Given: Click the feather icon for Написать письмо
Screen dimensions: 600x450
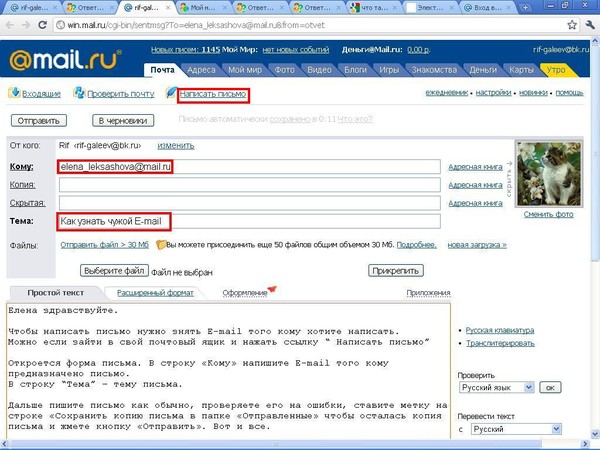Looking at the screenshot, I should tap(171, 92).
